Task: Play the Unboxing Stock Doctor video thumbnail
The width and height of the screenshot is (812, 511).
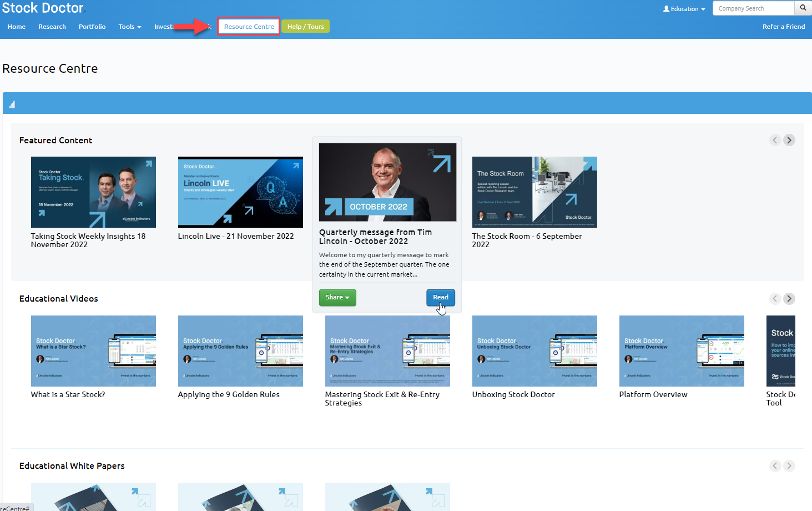Action: [x=534, y=351]
